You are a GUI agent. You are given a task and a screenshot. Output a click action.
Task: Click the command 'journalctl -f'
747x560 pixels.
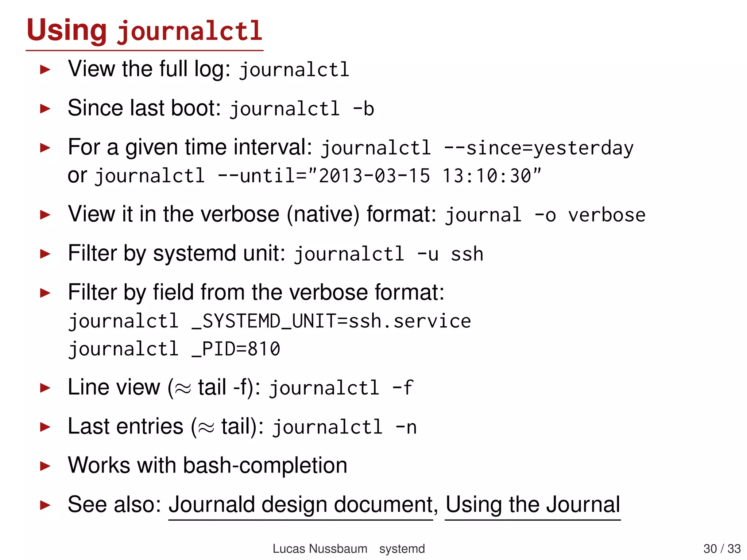pyautogui.click(x=341, y=388)
